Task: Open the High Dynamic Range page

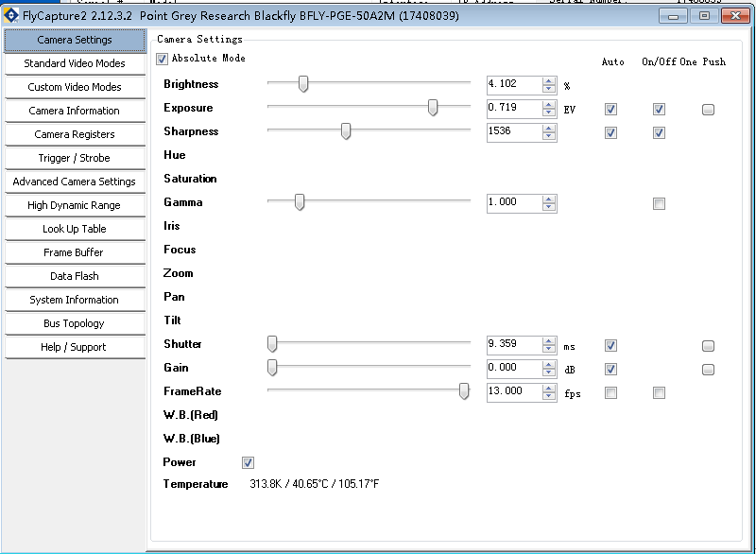Action: coord(75,205)
